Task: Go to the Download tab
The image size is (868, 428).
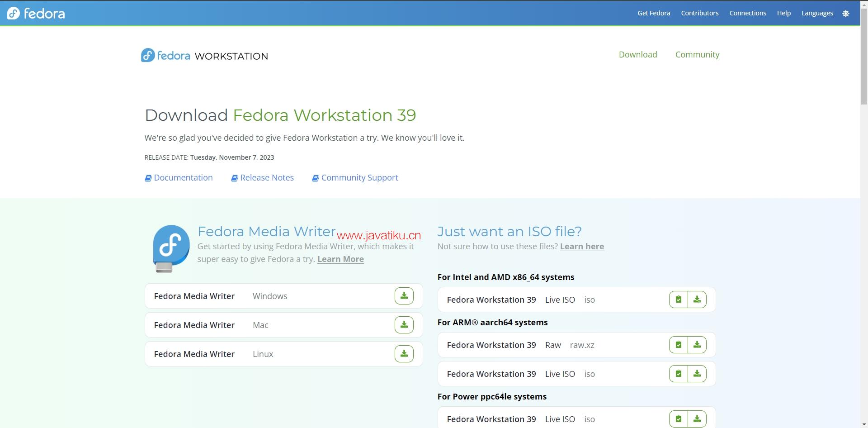Action: click(637, 55)
